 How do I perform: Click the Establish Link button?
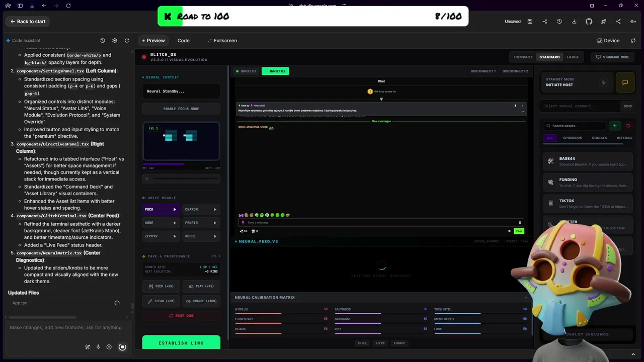[181, 342]
